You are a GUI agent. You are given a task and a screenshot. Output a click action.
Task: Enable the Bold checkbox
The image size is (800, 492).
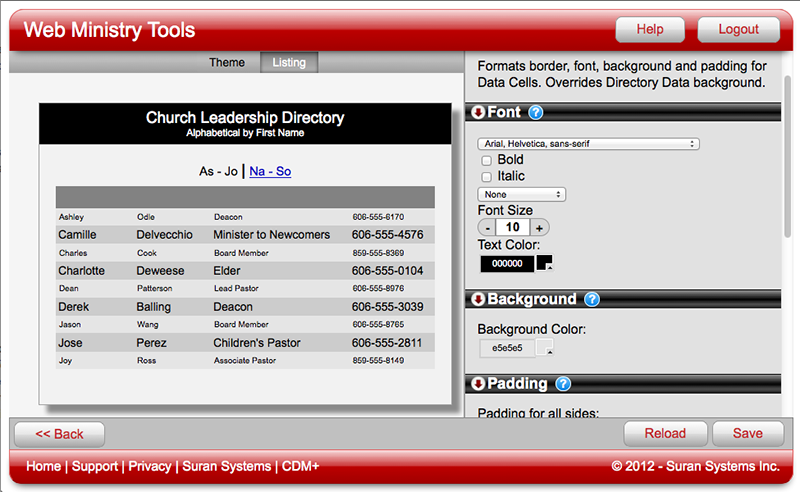click(487, 160)
